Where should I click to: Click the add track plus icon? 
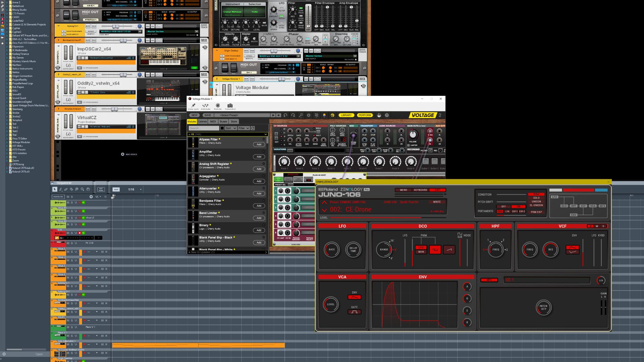pos(91,197)
